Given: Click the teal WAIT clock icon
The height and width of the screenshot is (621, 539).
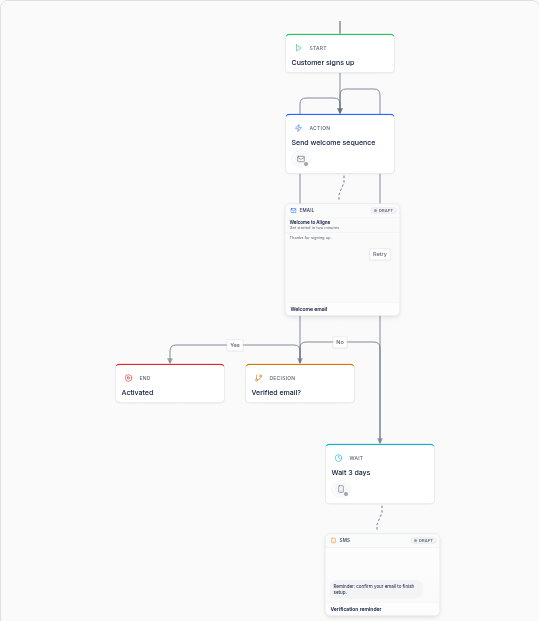Looking at the screenshot, I should 338,458.
